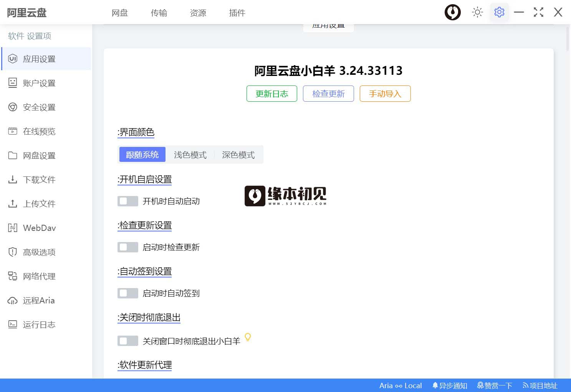Select 跟随系统 color mode

click(142, 155)
